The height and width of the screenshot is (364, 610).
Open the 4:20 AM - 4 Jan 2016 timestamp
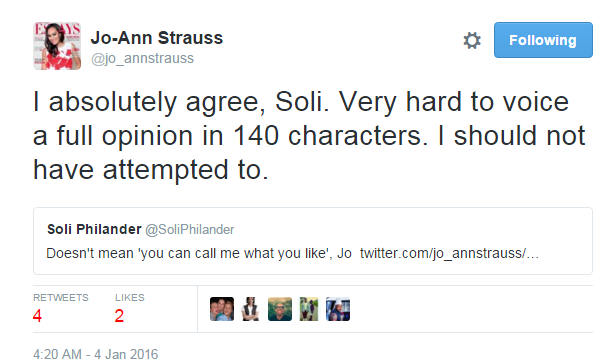96,354
